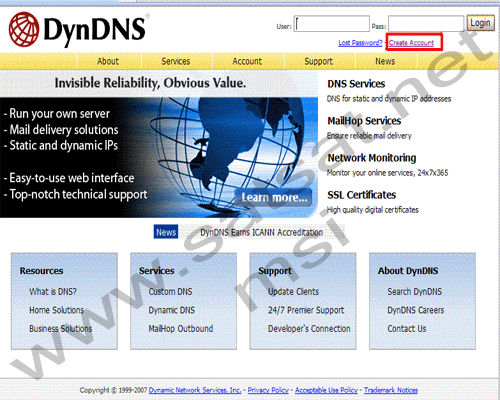Open Search DynDNS link

414,292
